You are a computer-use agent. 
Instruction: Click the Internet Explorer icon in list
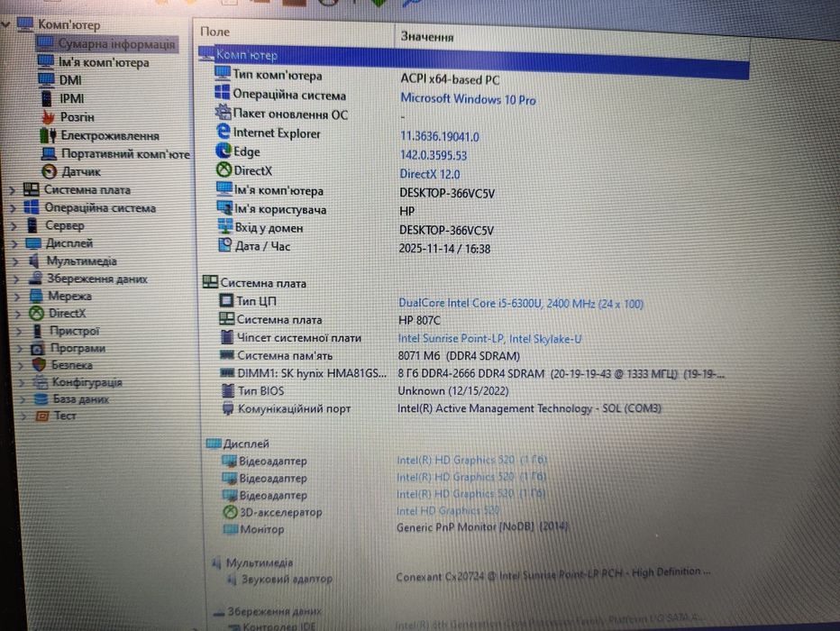click(224, 132)
